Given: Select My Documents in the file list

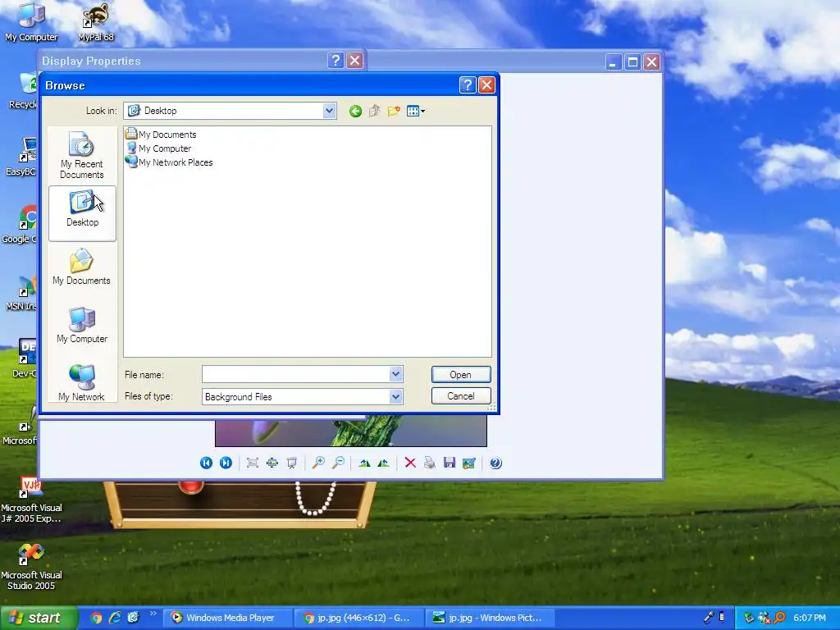Looking at the screenshot, I should coord(161,135).
